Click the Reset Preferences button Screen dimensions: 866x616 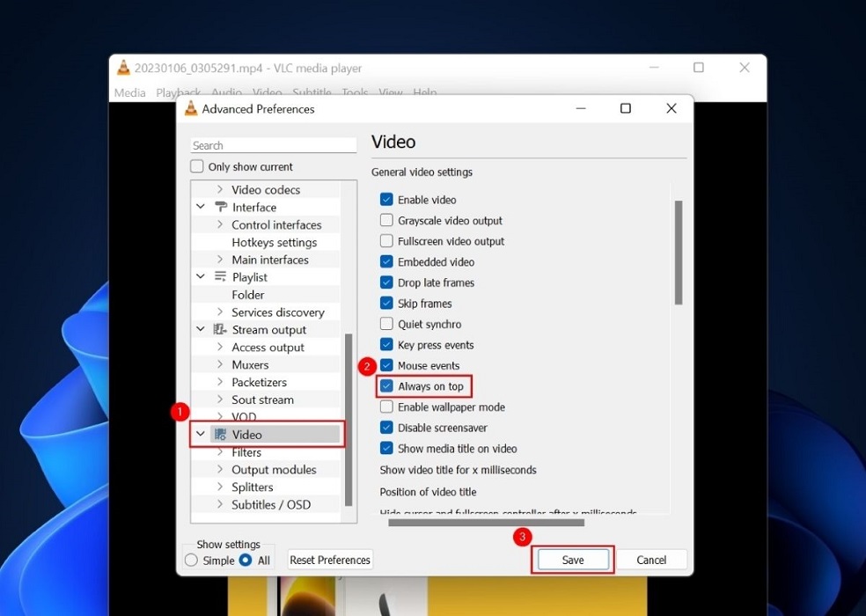[x=330, y=560]
